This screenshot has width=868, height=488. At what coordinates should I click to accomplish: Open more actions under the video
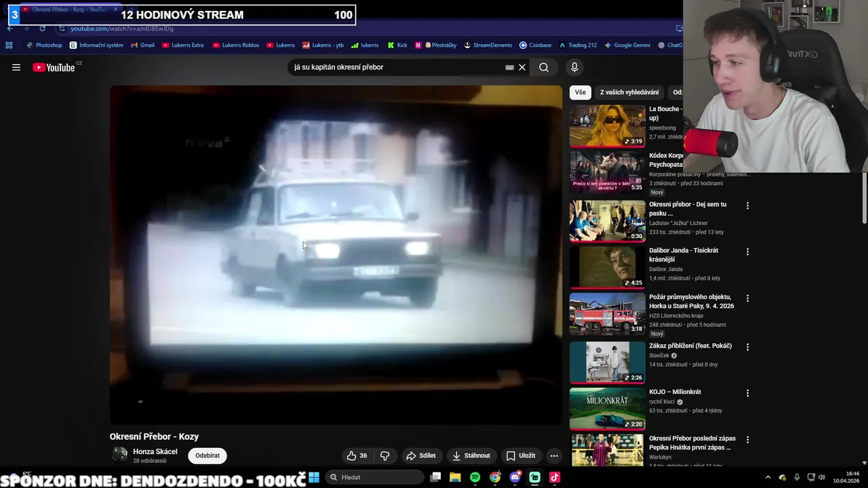point(554,455)
